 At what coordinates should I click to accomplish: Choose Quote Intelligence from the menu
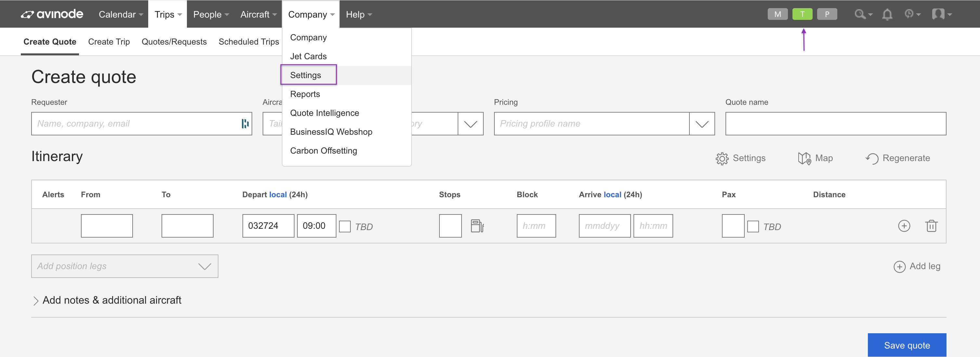click(324, 113)
